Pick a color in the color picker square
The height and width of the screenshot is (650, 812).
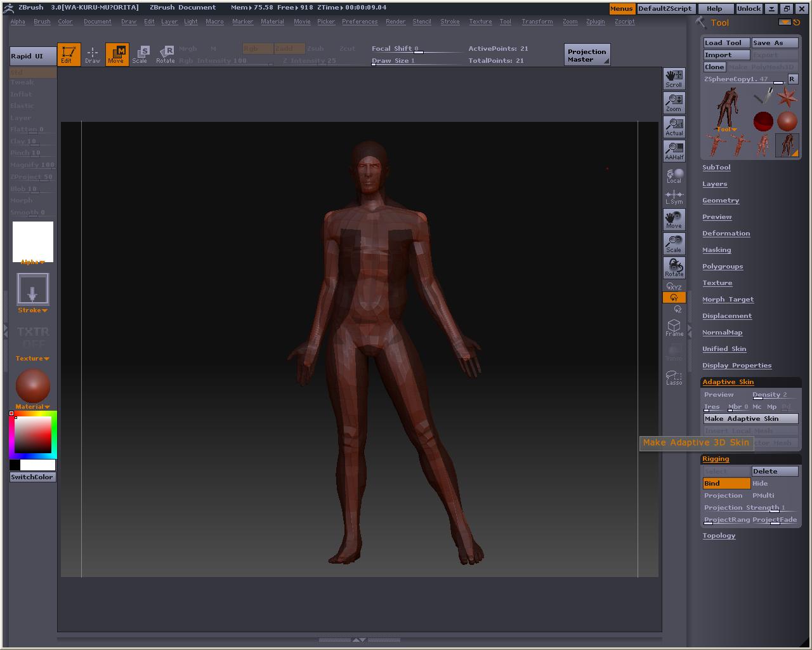[33, 435]
